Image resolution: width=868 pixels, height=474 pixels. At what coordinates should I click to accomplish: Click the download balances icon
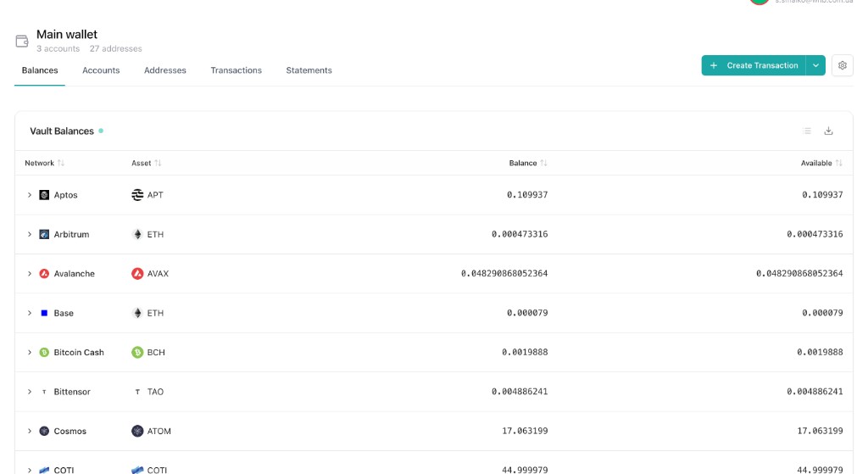click(x=828, y=131)
